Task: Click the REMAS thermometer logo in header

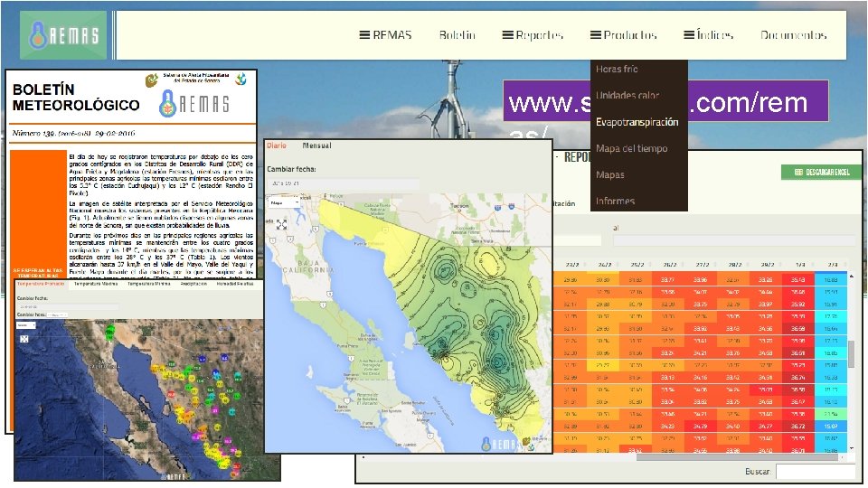Action: pos(63,35)
